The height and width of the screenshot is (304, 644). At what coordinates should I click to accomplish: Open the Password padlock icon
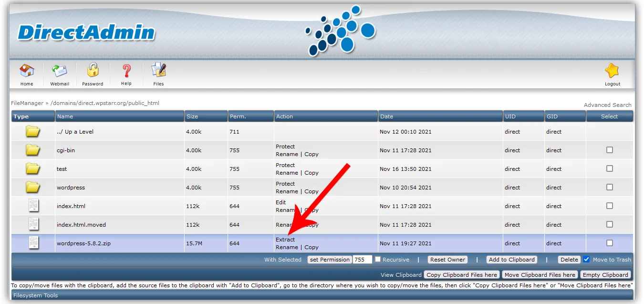pos(93,71)
